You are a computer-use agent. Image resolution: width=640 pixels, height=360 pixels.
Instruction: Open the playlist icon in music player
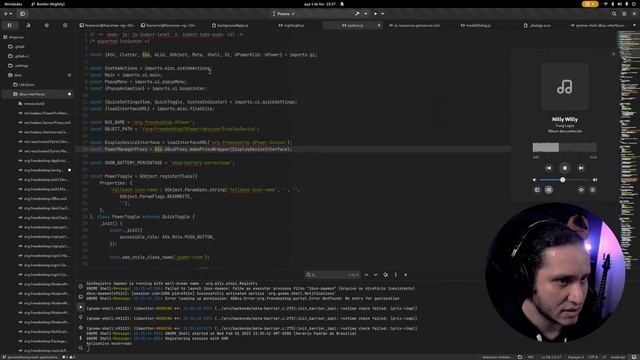[x=593, y=190]
